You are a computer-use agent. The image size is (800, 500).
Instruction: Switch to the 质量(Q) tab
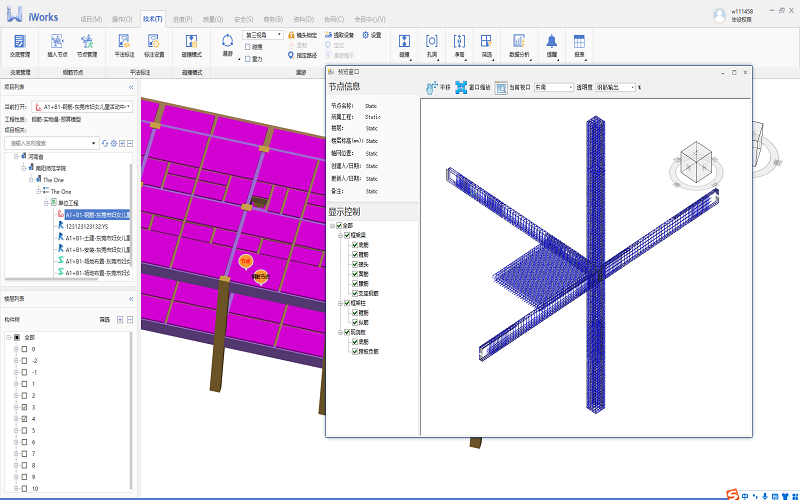(213, 19)
